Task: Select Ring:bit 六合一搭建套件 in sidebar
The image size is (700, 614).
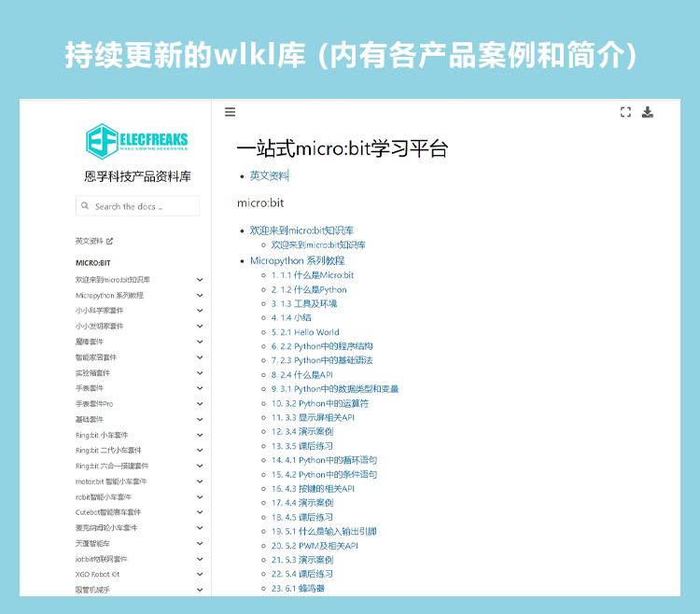Action: click(112, 466)
